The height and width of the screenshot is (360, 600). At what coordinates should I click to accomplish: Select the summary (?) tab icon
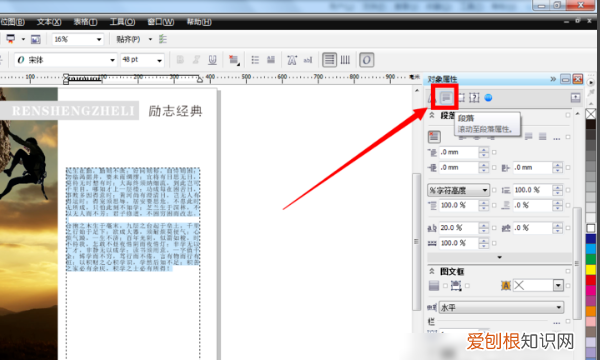point(474,98)
